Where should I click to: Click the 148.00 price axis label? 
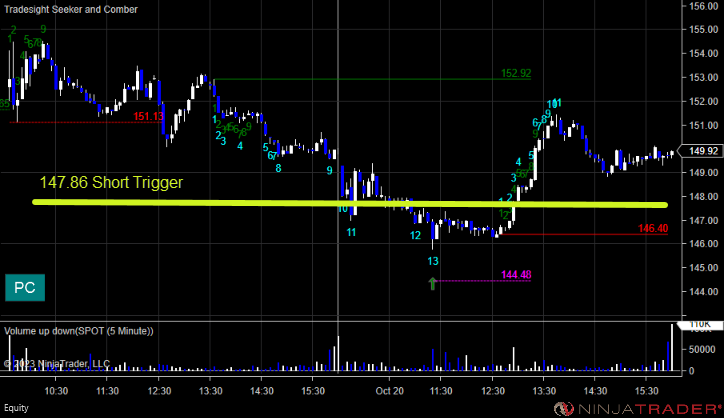[x=704, y=197]
